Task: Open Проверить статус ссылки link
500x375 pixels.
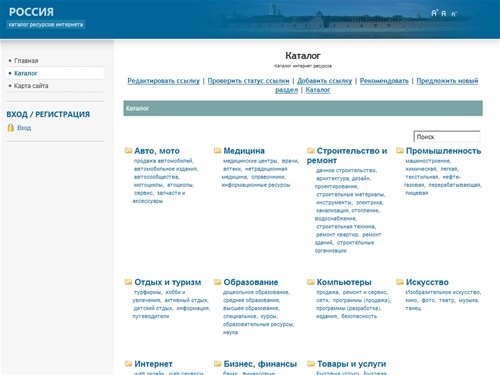Action: pyautogui.click(x=248, y=81)
